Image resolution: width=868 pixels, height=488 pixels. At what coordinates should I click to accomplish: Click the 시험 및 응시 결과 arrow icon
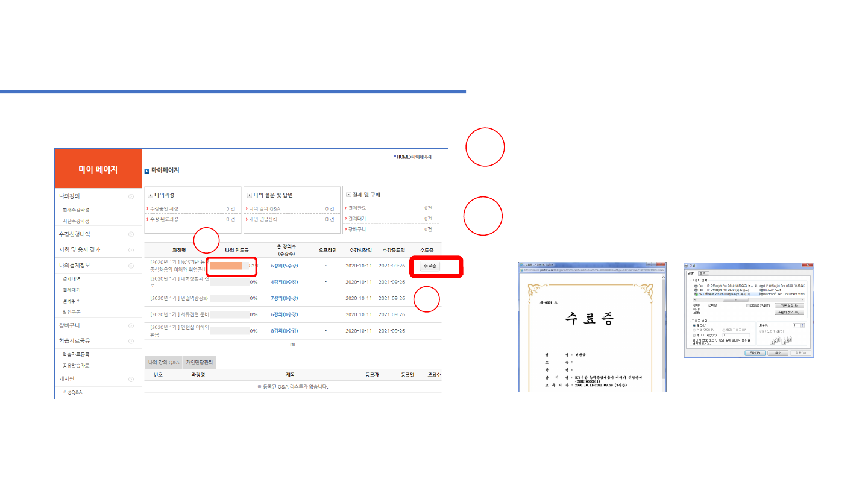coord(131,249)
